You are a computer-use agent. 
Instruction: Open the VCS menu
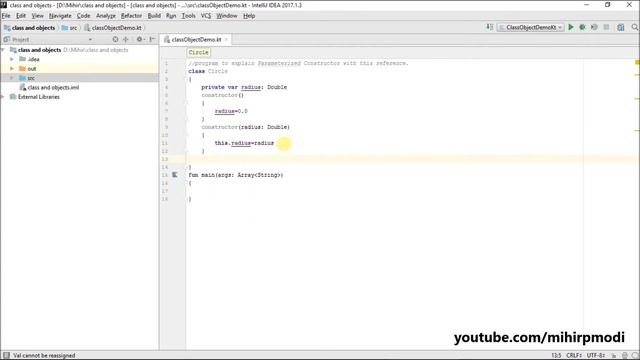206,16
